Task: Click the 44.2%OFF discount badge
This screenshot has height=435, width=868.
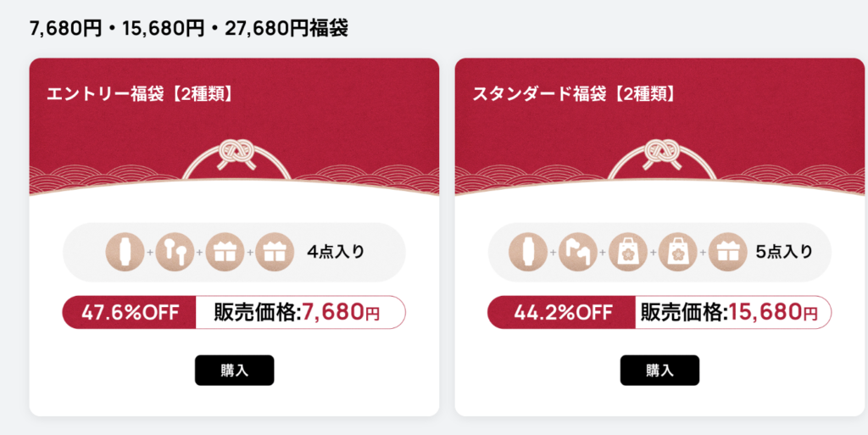Action: (561, 313)
